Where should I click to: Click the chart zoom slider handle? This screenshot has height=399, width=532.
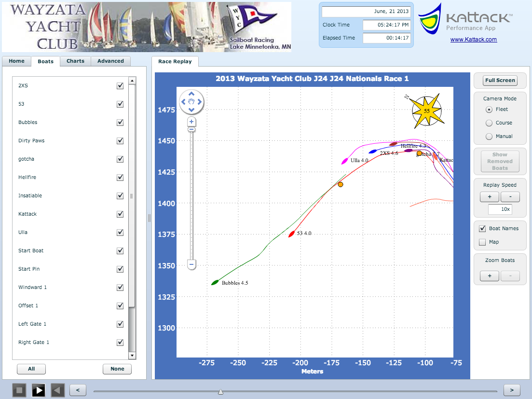coord(191,130)
